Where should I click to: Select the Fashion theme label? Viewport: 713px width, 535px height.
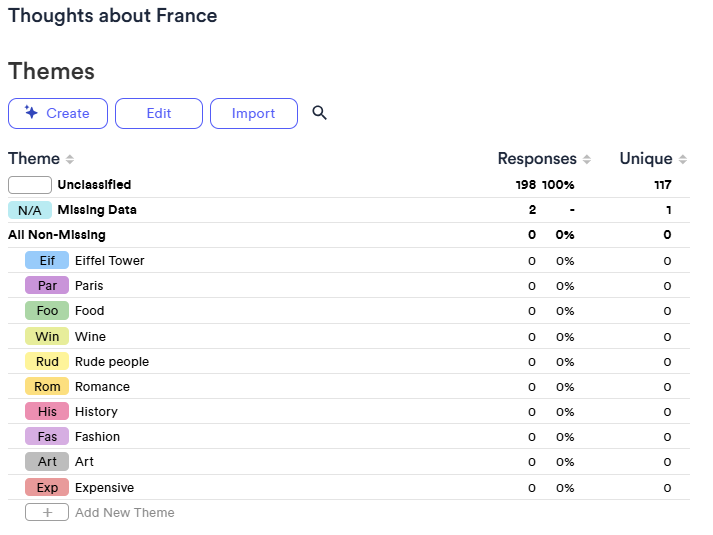click(97, 436)
